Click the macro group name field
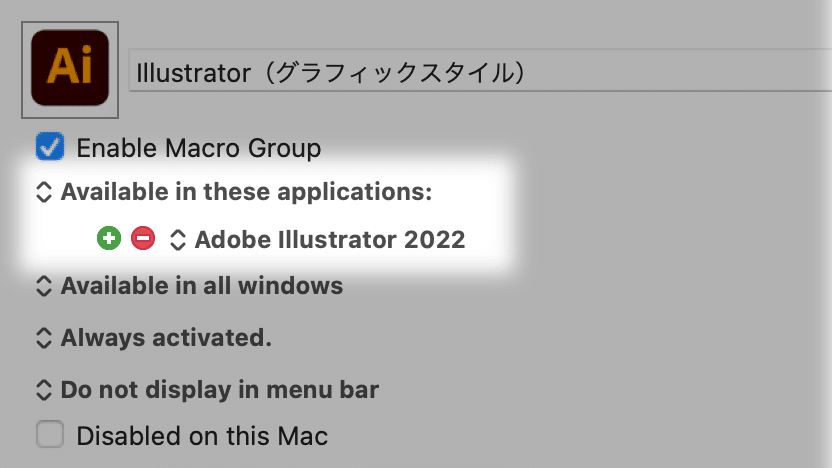The width and height of the screenshot is (832, 468). (x=480, y=71)
